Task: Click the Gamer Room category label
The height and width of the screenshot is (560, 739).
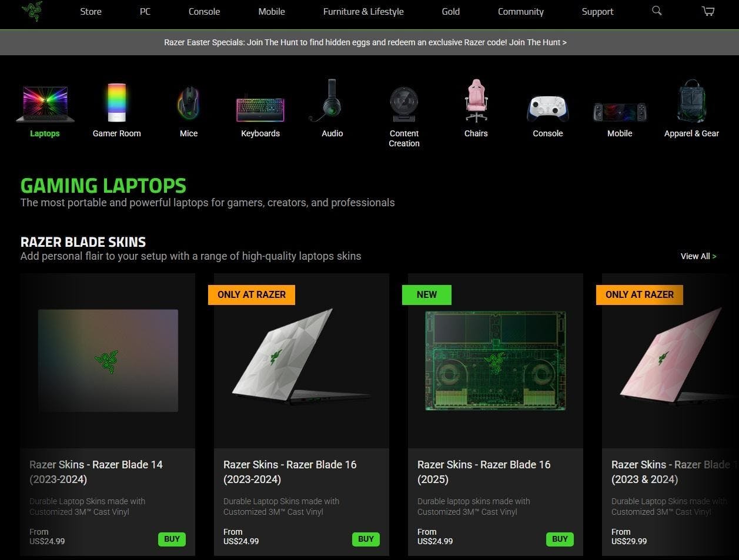Action: tap(117, 133)
